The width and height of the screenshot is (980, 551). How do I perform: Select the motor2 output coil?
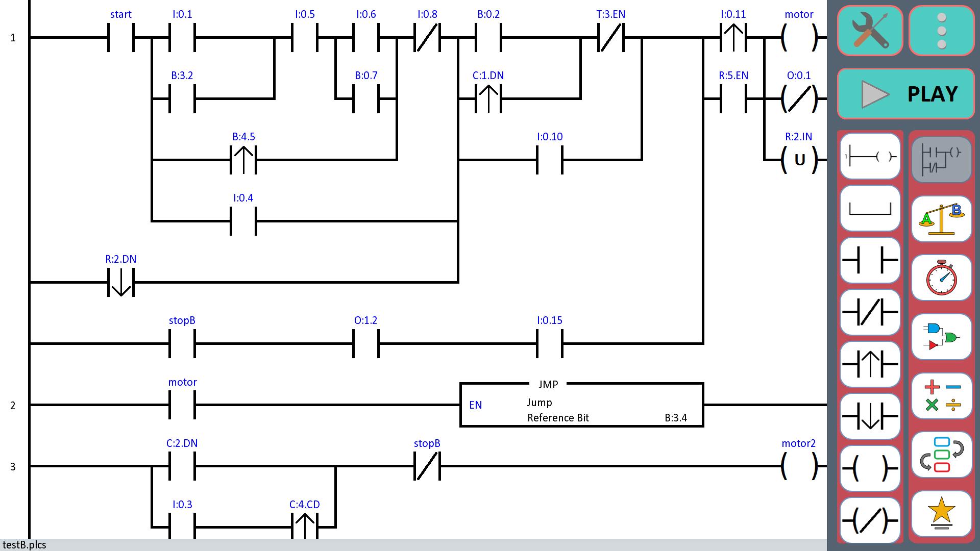coord(799,466)
